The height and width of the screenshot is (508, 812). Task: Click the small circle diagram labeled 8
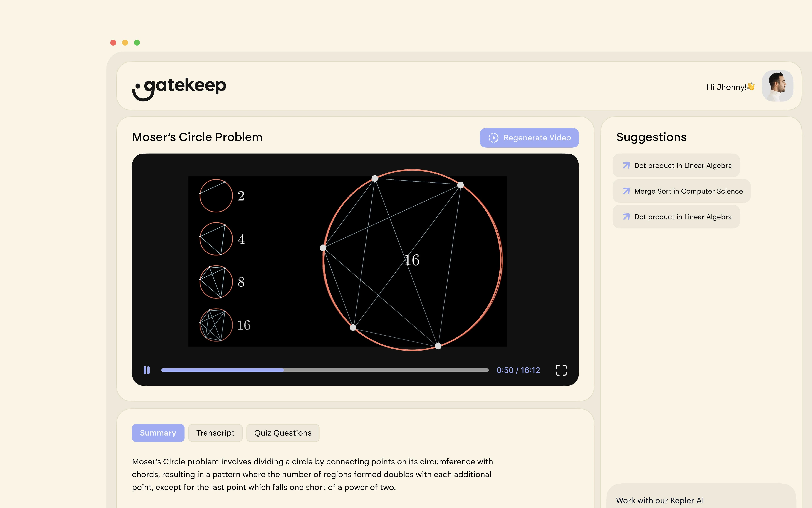(x=216, y=282)
